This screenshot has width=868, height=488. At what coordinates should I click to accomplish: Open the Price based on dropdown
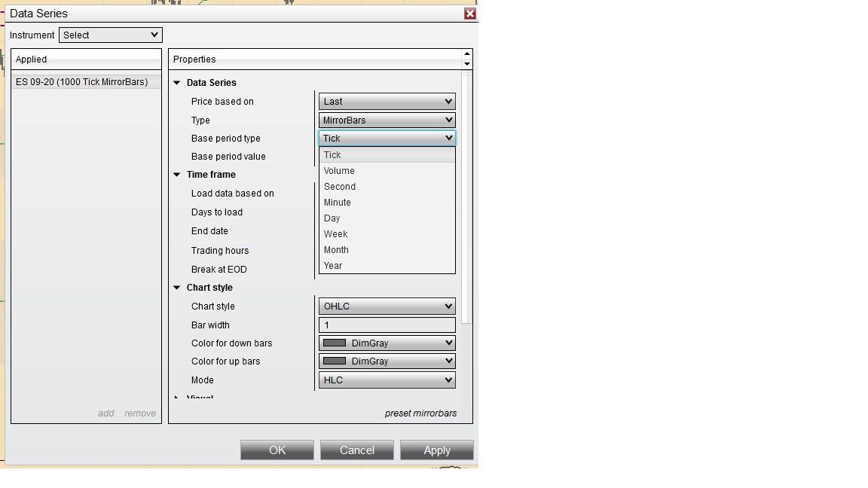pyautogui.click(x=387, y=101)
